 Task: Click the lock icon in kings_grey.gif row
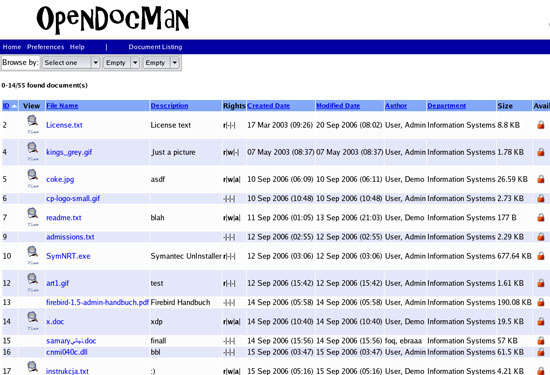(541, 152)
